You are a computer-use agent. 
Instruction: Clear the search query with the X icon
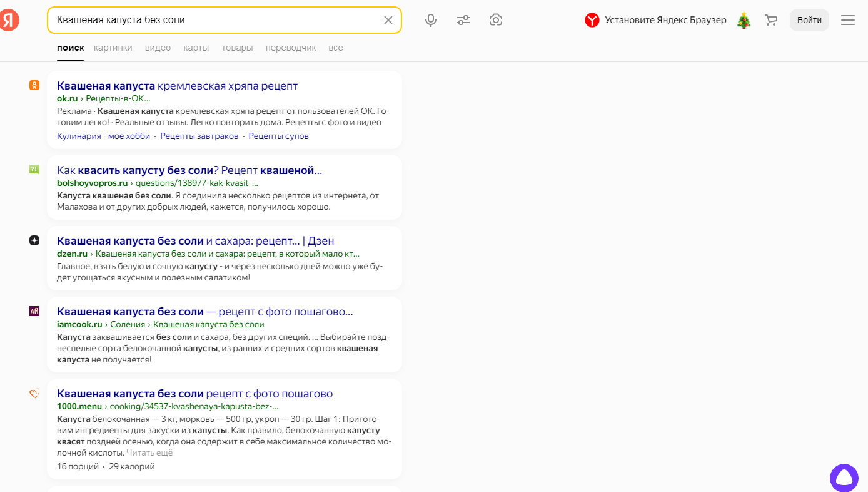coord(388,20)
